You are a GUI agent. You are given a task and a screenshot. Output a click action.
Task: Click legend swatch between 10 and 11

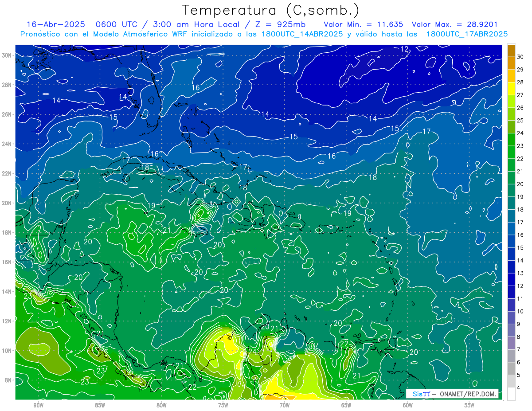tap(511, 305)
